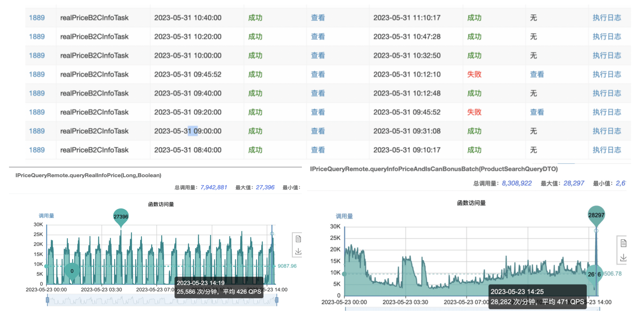Screen dimensions: 644x316
Task: Click total calls value 8,308,922
Action: (517, 183)
